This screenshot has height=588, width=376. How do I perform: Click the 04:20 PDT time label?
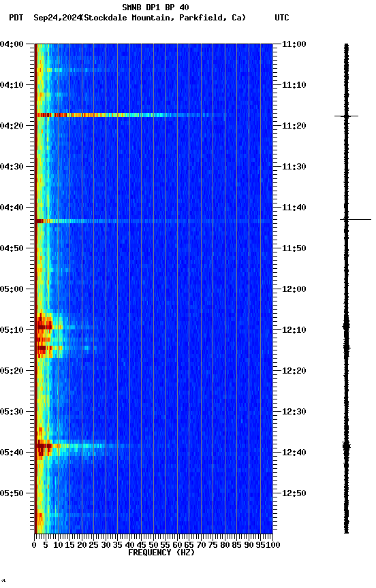(12, 126)
